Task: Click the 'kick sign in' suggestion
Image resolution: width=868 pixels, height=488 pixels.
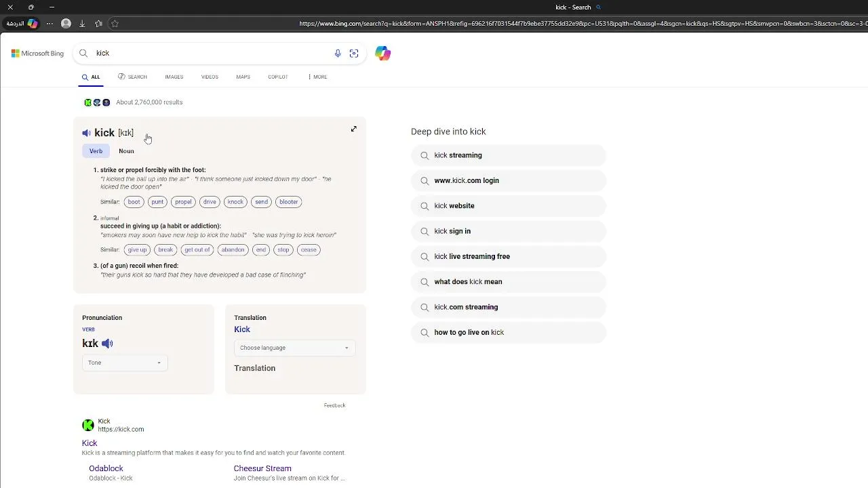Action: point(508,231)
